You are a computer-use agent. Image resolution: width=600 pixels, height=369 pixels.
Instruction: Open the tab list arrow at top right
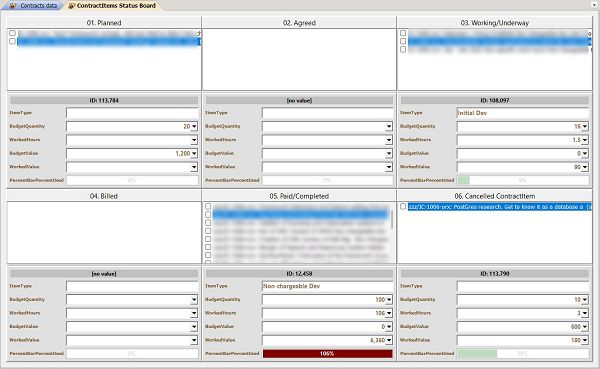(594, 5)
